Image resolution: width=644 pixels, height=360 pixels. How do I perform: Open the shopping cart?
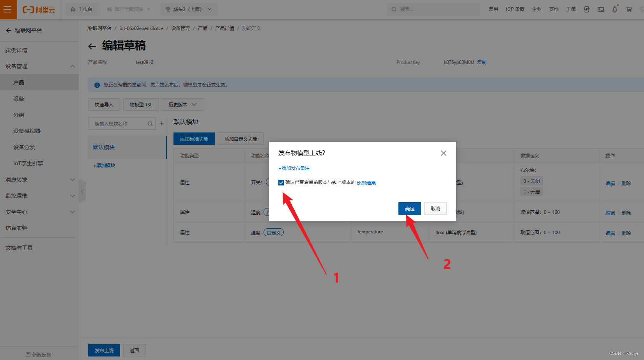point(629,9)
